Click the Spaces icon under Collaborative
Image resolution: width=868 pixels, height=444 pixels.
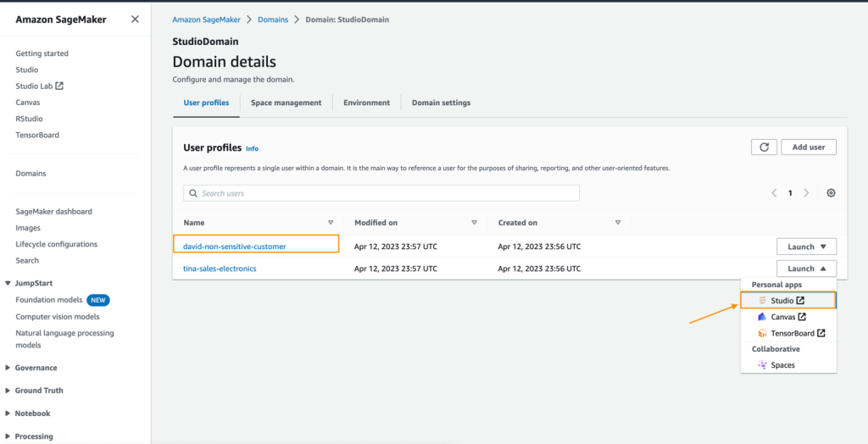tap(762, 365)
